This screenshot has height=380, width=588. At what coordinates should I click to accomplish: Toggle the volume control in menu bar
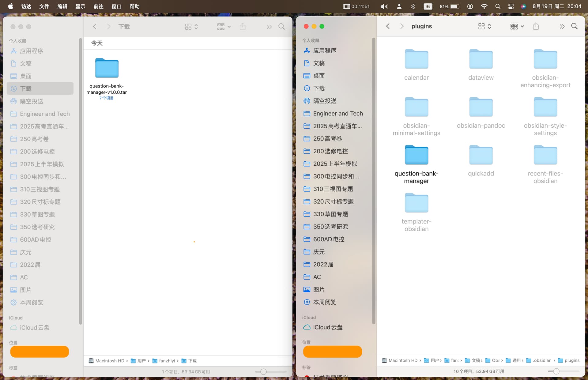[384, 6]
